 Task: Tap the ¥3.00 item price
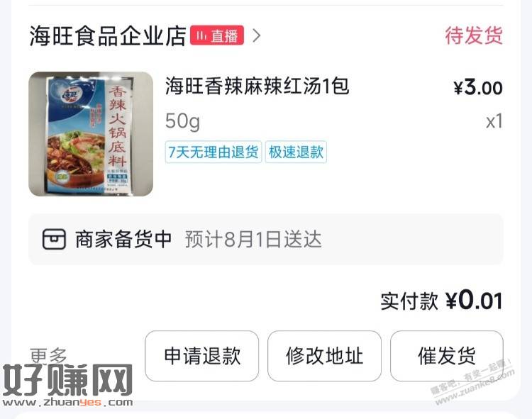click(x=478, y=87)
